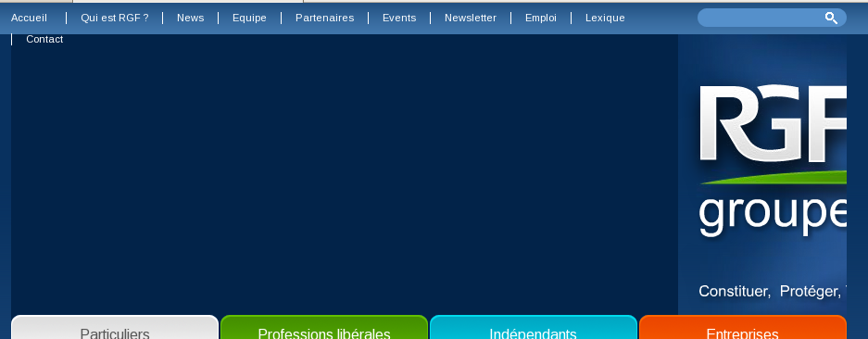Switch to the Particuliers tab

(115, 327)
